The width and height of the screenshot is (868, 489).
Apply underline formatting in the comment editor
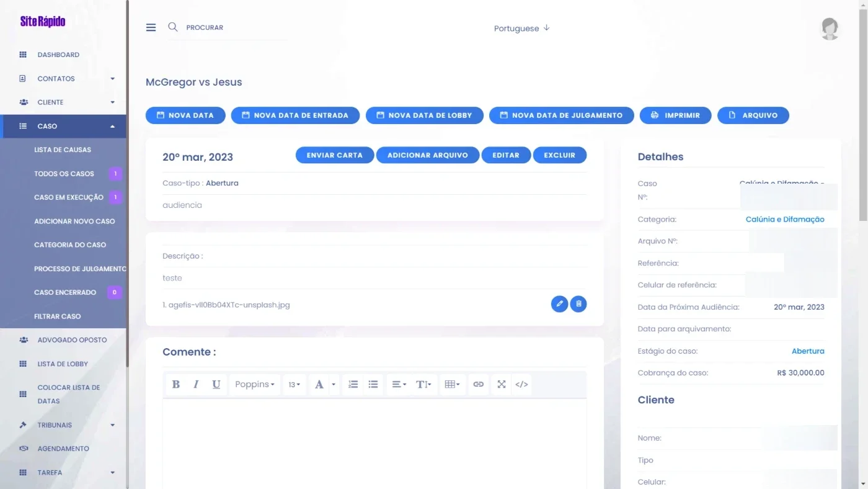216,384
